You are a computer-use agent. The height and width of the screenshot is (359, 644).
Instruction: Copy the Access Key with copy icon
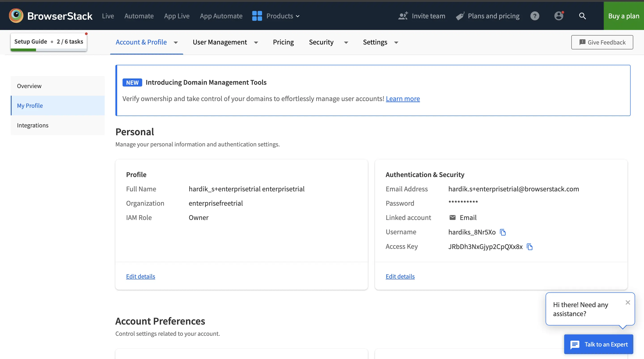[530, 247]
